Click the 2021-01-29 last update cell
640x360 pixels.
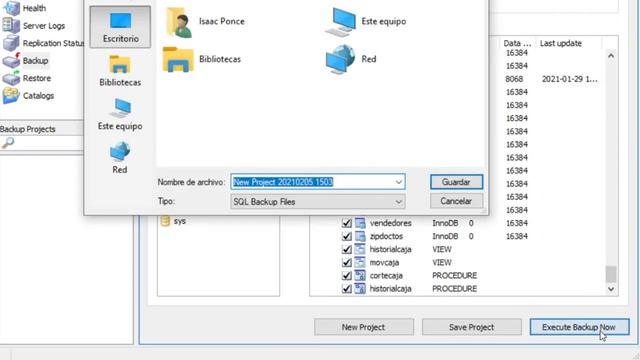tap(569, 79)
